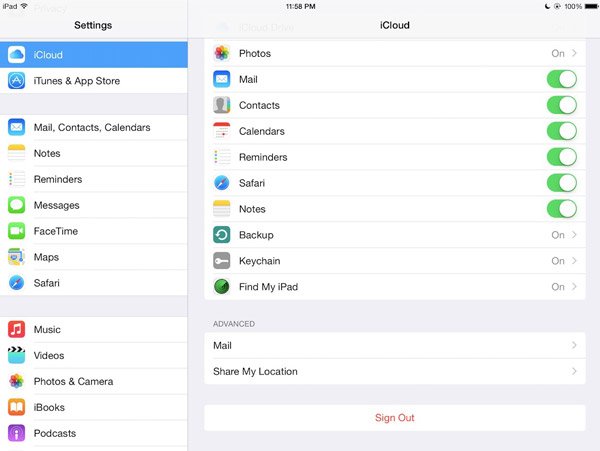Tap the Videos label in sidebar

[x=49, y=355]
